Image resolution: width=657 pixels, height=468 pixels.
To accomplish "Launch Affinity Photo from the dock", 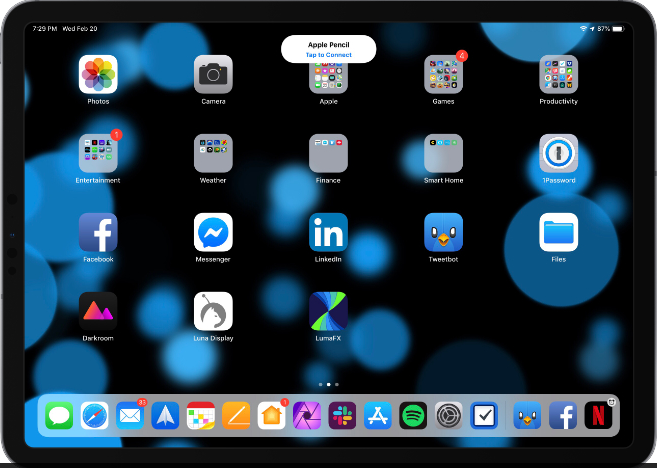I will (307, 416).
